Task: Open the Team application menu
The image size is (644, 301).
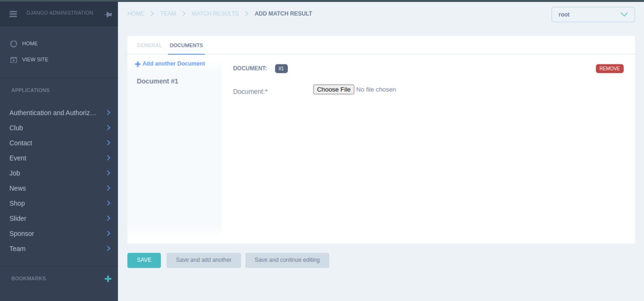Action: click(x=17, y=249)
